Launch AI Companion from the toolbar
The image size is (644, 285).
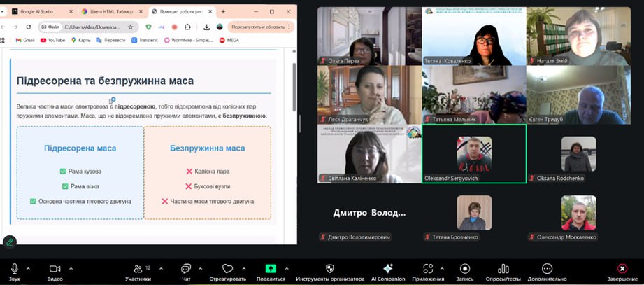click(x=388, y=269)
